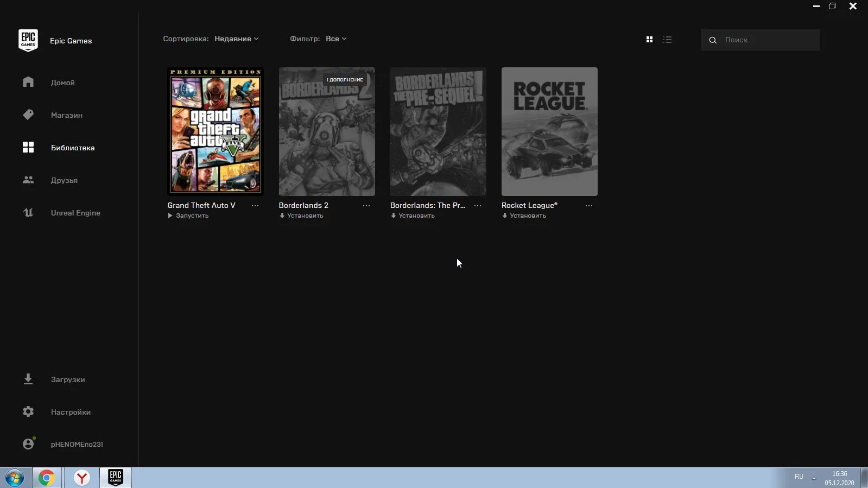Click the Unreal Engine logo icon
The image size is (868, 488).
pyautogui.click(x=28, y=212)
